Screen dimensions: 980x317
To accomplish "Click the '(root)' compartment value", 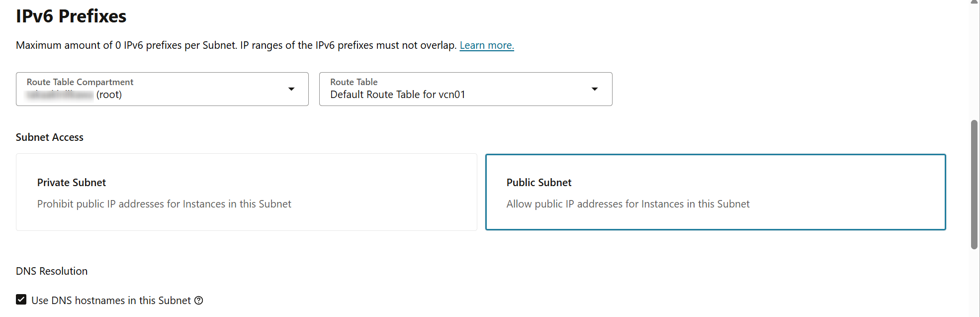I will coord(109,95).
